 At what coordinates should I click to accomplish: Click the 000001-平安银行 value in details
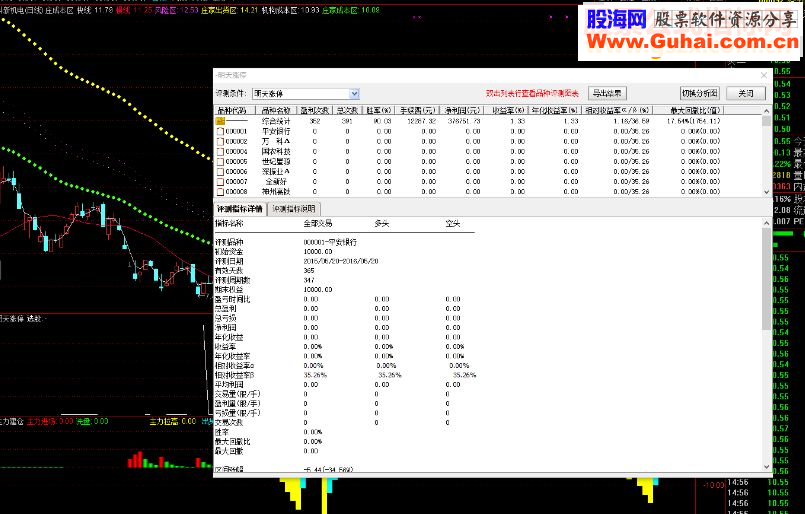click(330, 242)
